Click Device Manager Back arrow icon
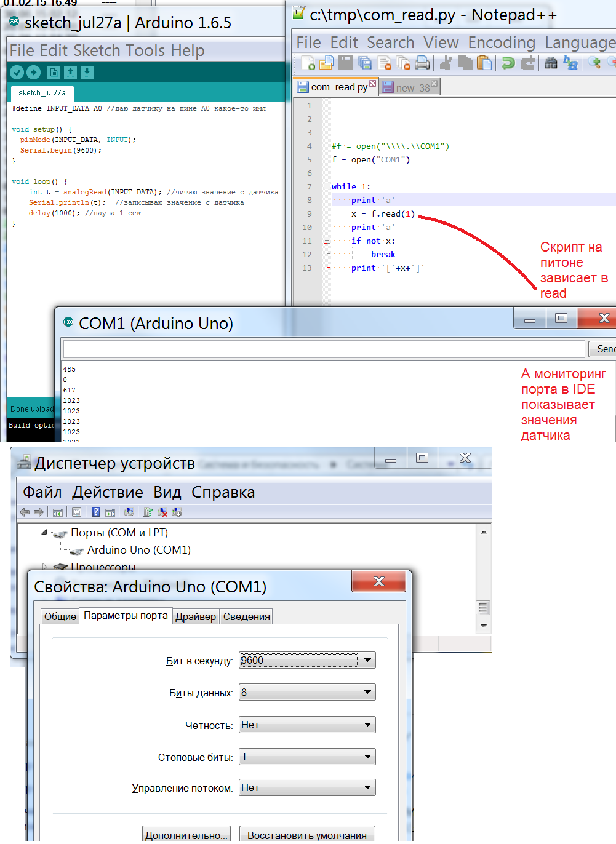Viewport: 616px width, 844px height. [x=25, y=512]
